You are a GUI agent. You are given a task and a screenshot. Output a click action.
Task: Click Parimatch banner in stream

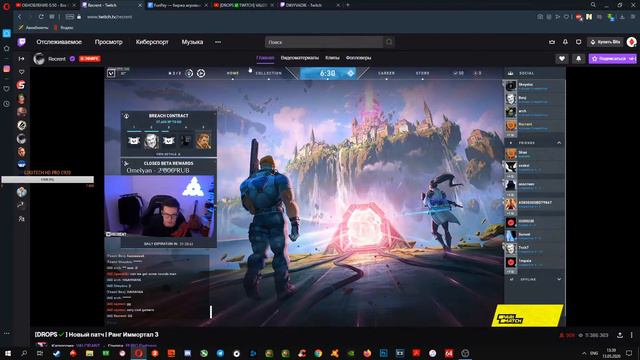pyautogui.click(x=527, y=316)
